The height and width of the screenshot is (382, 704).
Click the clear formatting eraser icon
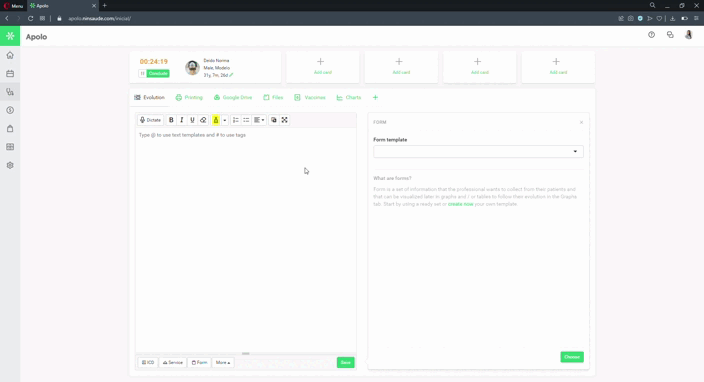203,120
